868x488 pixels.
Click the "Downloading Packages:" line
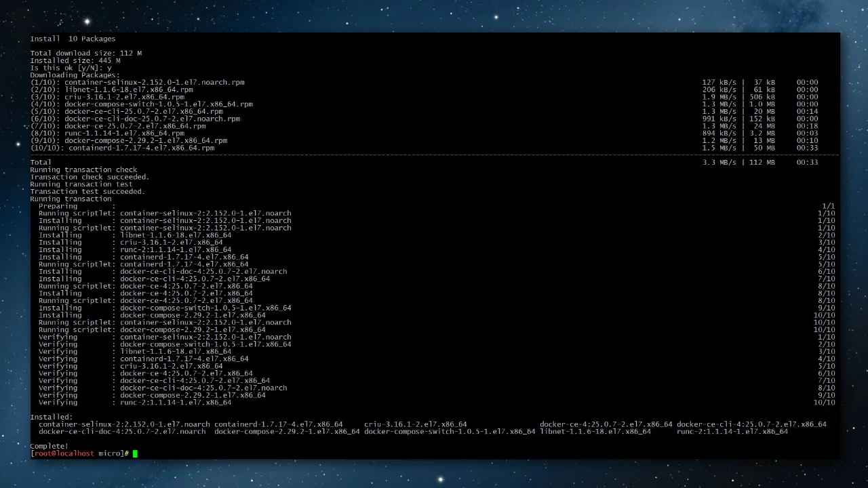point(75,75)
